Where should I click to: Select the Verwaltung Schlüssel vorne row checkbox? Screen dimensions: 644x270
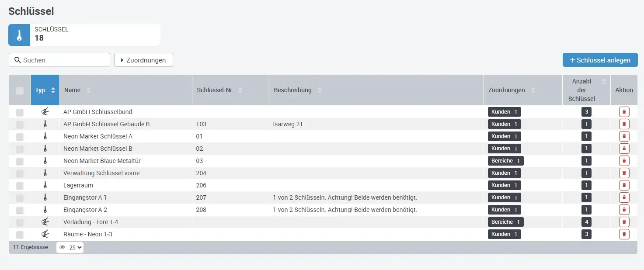20,173
